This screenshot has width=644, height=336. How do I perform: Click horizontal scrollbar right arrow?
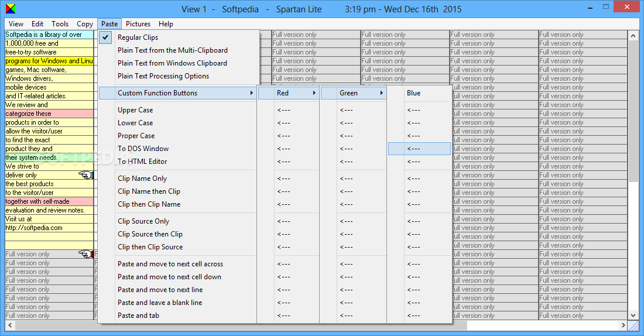[x=624, y=325]
